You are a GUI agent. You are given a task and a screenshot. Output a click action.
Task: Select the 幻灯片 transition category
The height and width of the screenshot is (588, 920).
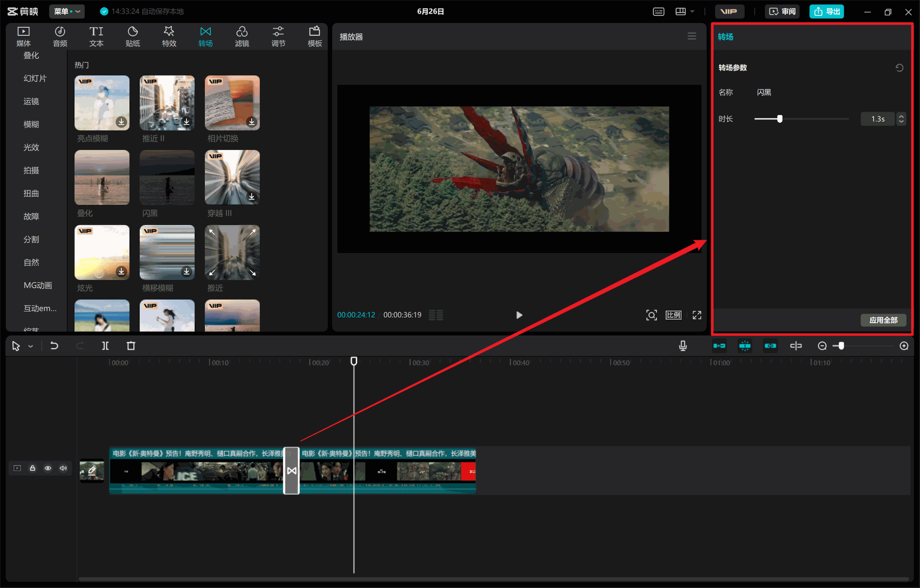(x=35, y=78)
